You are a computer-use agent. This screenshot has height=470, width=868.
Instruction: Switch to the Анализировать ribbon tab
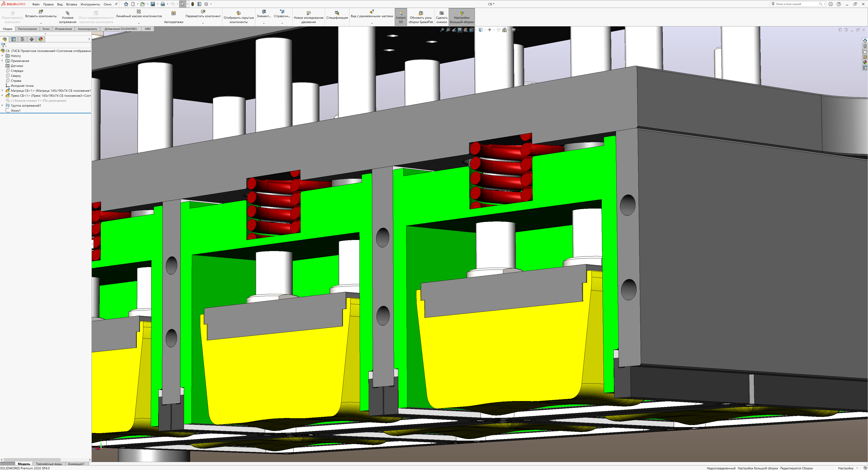pyautogui.click(x=87, y=29)
